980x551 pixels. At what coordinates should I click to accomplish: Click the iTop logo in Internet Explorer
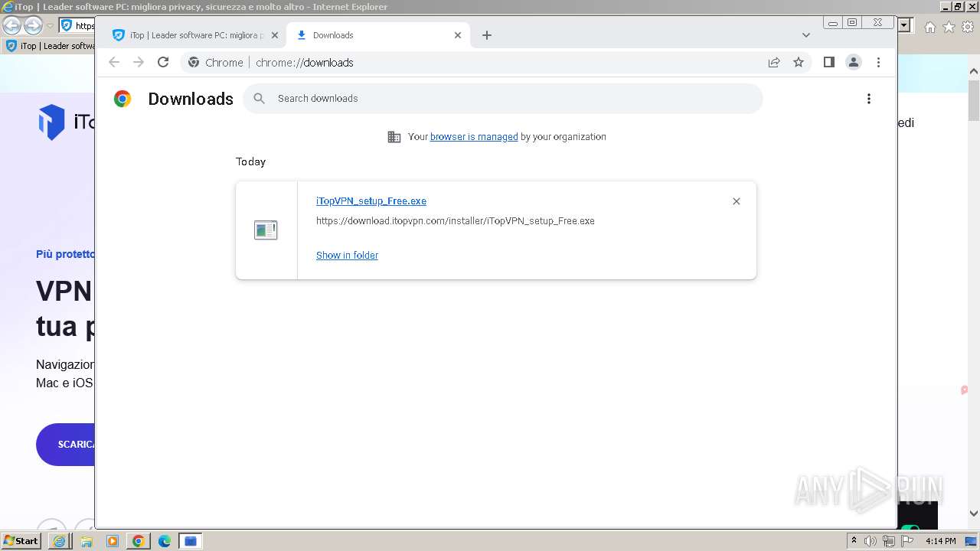coord(66,122)
